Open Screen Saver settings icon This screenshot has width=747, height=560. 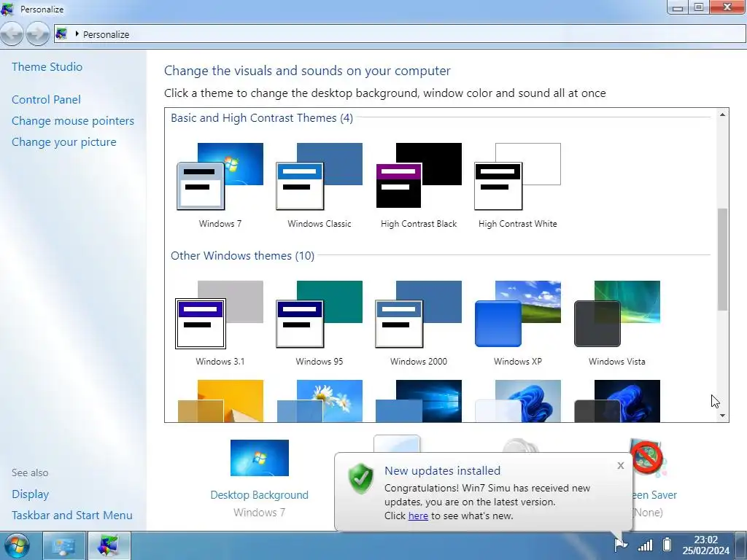tap(649, 459)
